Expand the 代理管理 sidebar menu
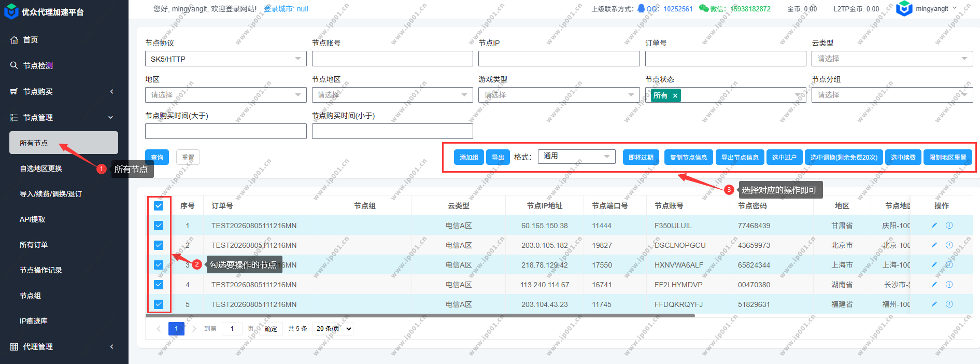The image size is (980, 364). pyautogui.click(x=64, y=346)
